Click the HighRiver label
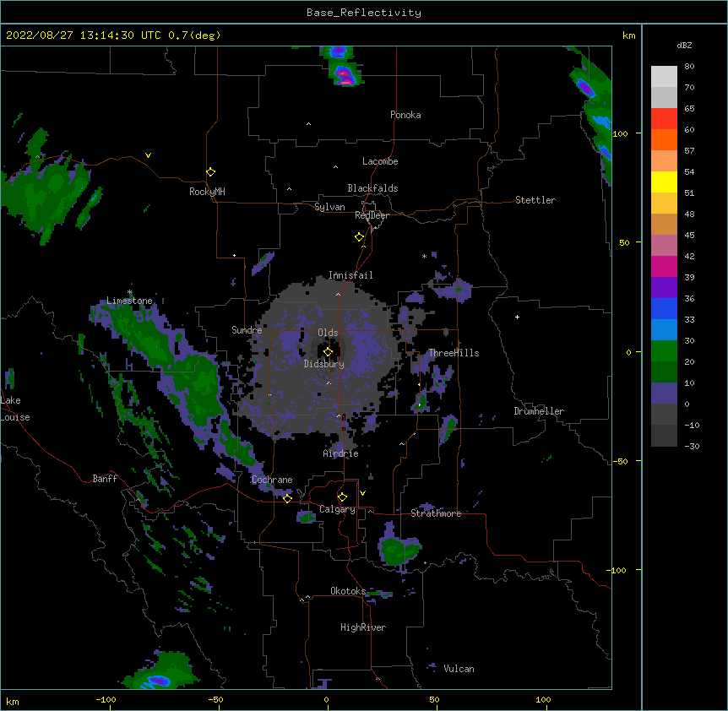Viewport: 728px width, 711px height. [x=363, y=627]
